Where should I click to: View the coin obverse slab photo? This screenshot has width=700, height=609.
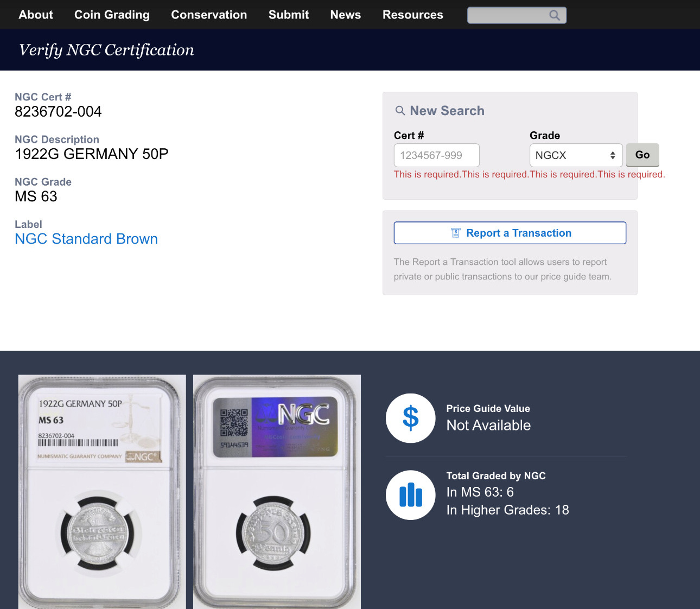coord(102,492)
